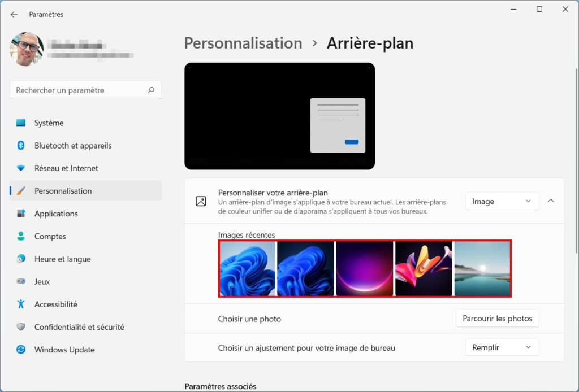Select the dark blue bloom wallpaper
579x392 pixels.
306,268
